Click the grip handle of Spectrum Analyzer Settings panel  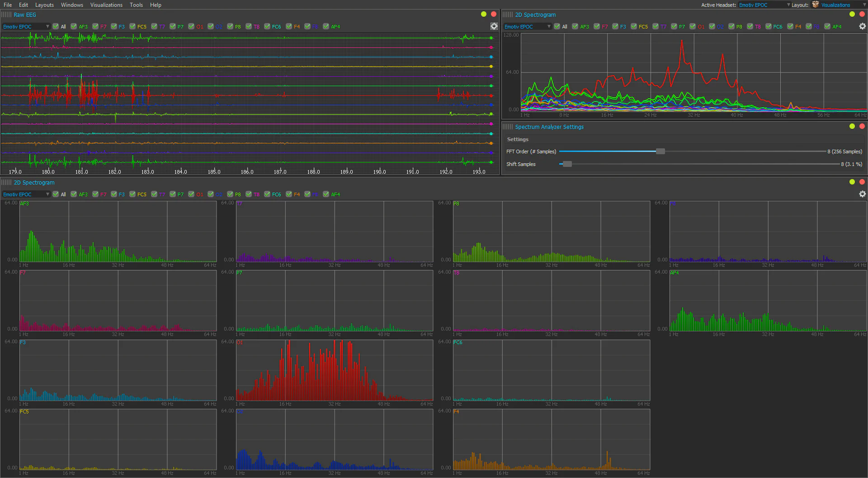coord(508,127)
